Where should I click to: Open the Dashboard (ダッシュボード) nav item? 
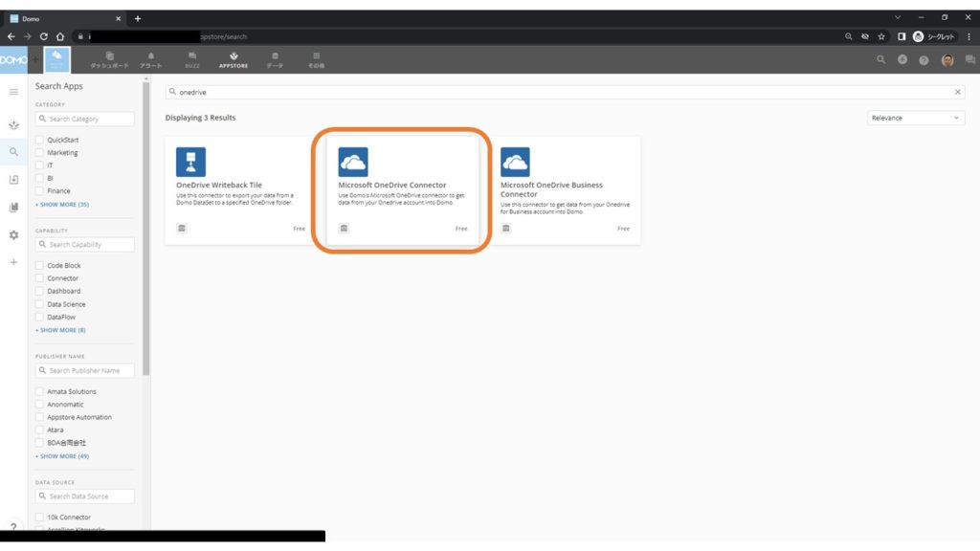click(109, 60)
